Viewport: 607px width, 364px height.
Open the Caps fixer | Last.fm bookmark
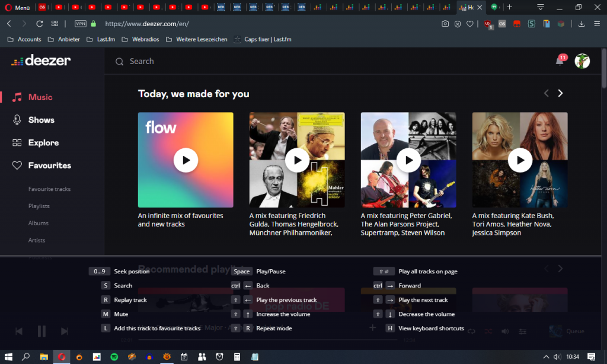coord(263,39)
